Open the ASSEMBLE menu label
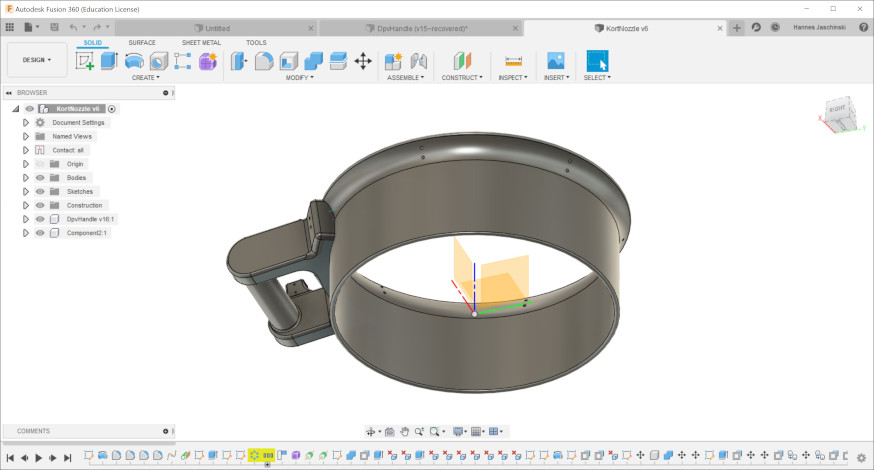The width and height of the screenshot is (874, 470). pyautogui.click(x=405, y=77)
